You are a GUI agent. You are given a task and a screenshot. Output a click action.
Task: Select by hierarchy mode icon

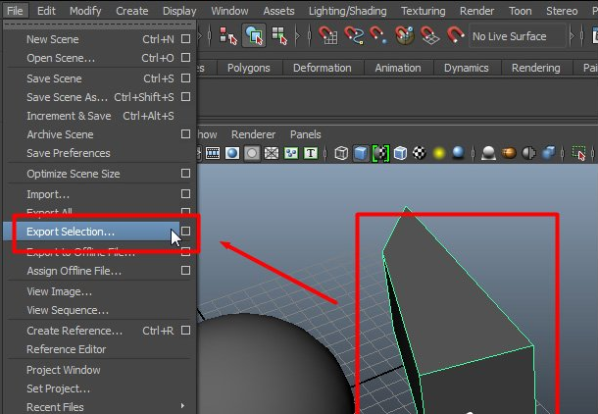(228, 36)
